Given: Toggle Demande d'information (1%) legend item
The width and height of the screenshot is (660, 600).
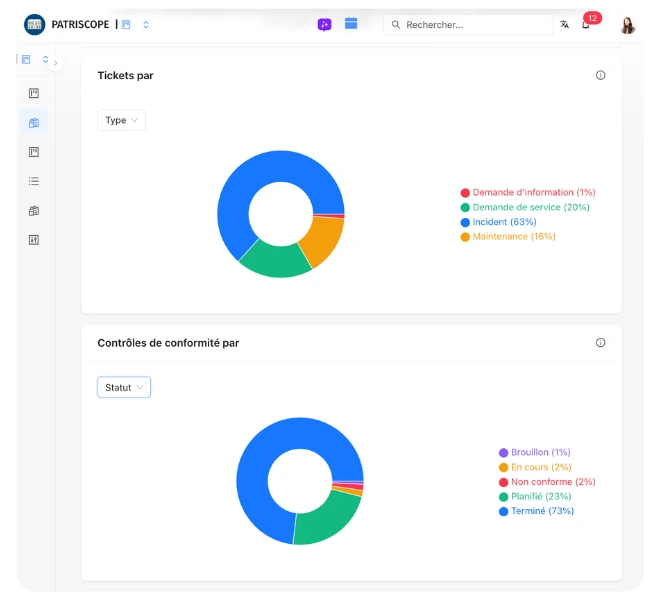Looking at the screenshot, I should click(528, 193).
